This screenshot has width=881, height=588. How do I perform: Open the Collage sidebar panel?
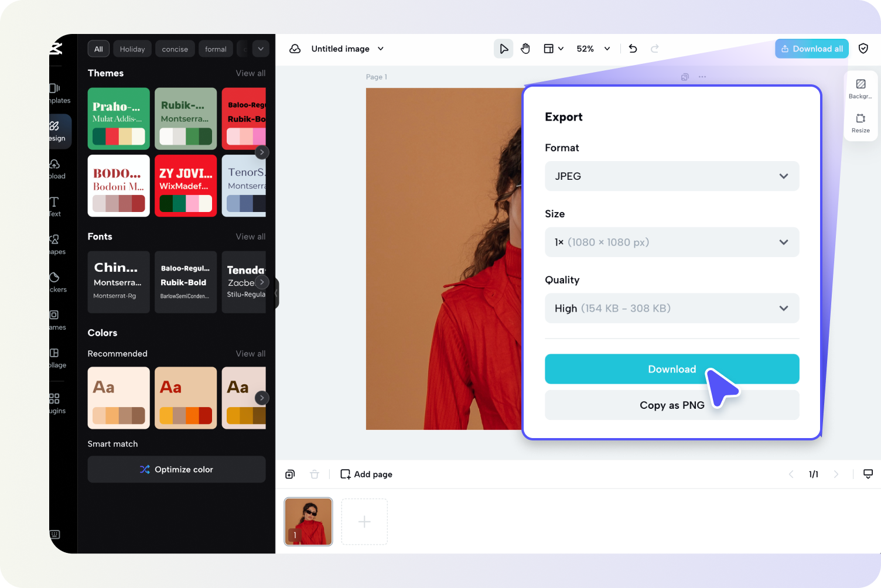tap(57, 358)
